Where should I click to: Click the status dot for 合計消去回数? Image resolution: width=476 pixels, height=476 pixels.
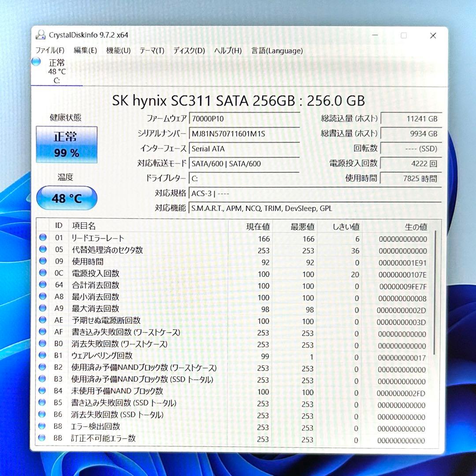(43, 286)
